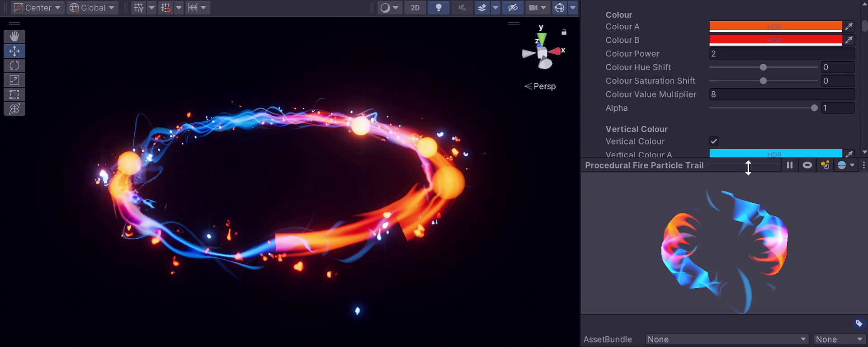This screenshot has width=868, height=347.
Task: Click the Colour Hue Shift slider handle
Action: point(763,67)
